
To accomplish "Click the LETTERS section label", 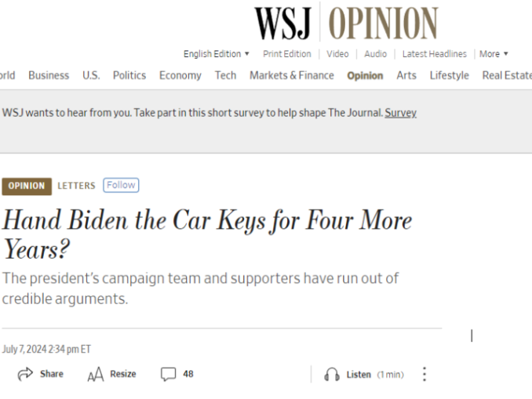I will (76, 186).
